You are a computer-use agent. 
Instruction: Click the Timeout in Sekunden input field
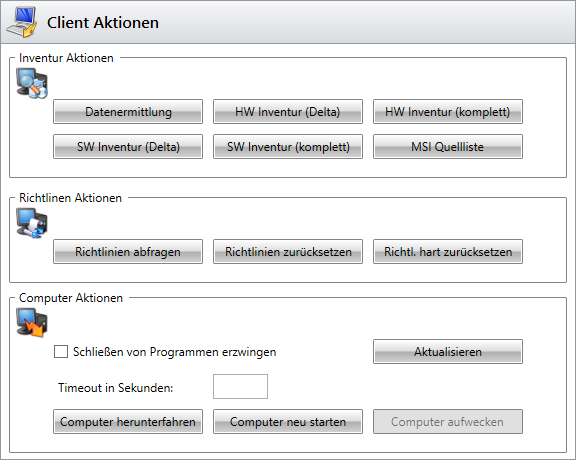tap(240, 386)
